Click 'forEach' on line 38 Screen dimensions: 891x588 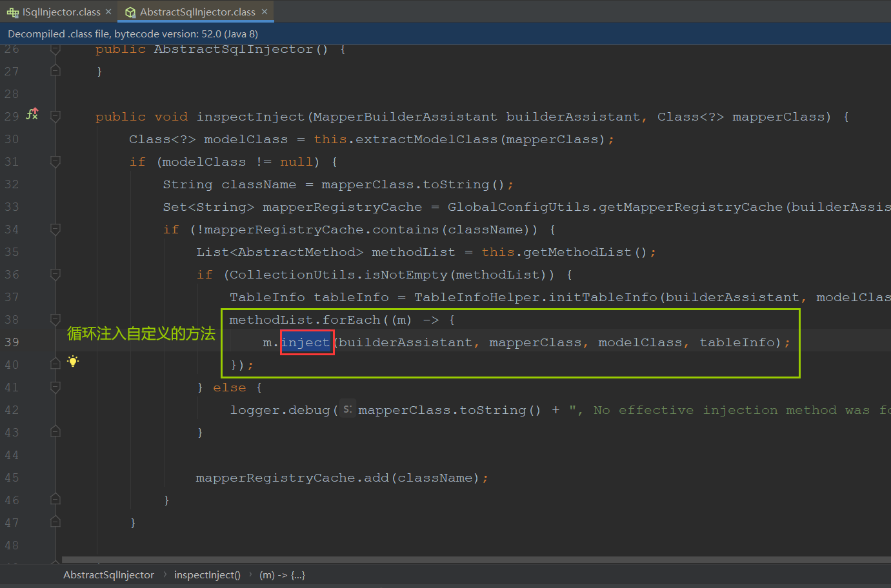[x=351, y=320]
